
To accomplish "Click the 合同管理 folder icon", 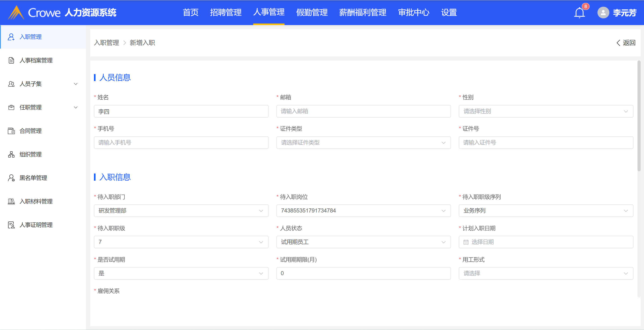I will click(11, 131).
